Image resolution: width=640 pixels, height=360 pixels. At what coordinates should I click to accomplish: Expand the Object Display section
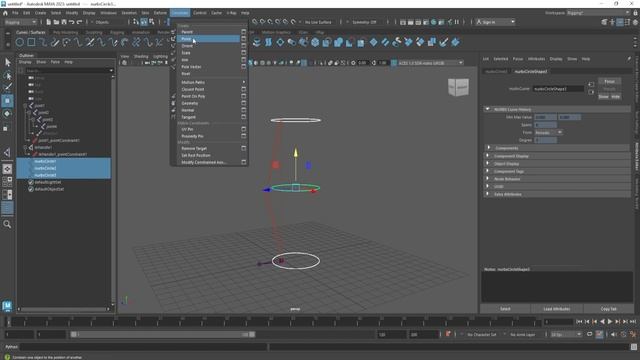487,164
